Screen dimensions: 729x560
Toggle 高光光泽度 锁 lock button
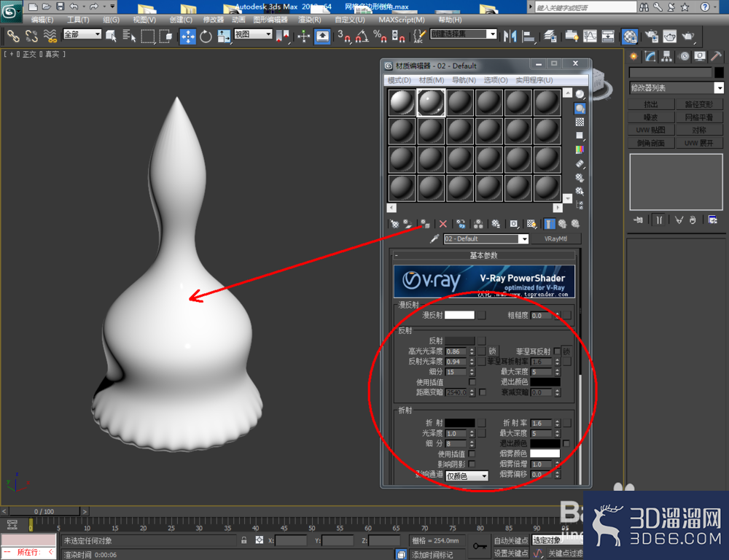(x=493, y=351)
